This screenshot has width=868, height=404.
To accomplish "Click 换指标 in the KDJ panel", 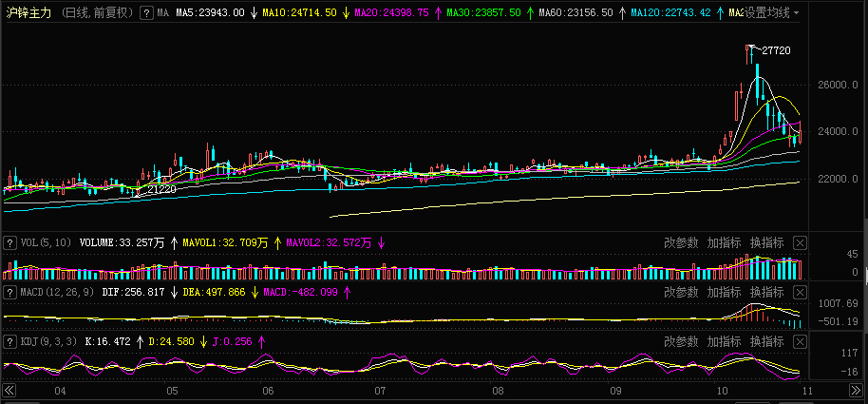I will pos(766,340).
